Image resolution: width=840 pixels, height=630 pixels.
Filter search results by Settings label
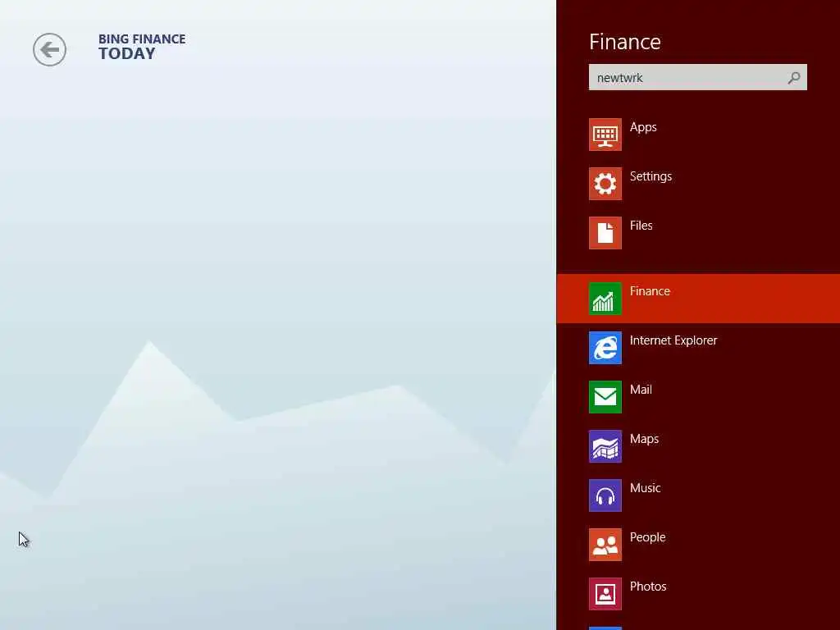tap(651, 177)
